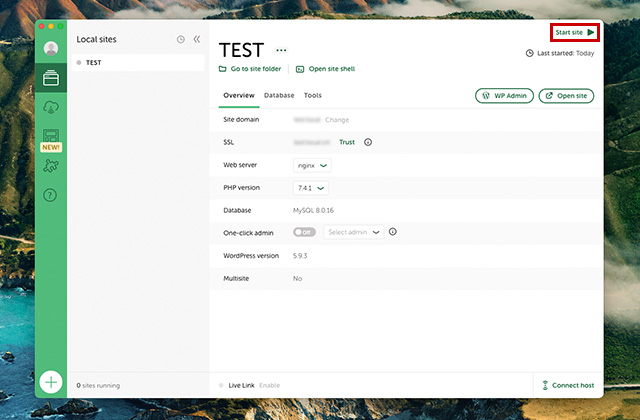This screenshot has height=420, width=640.
Task: Open the Add-ons puzzle icon
Action: pyautogui.click(x=51, y=166)
